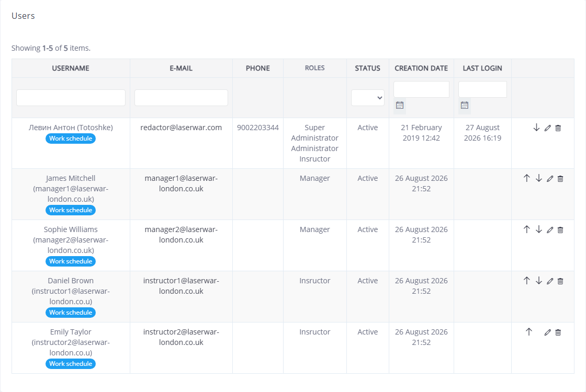Move Daniel Brown row down
The height and width of the screenshot is (392, 586).
click(538, 281)
